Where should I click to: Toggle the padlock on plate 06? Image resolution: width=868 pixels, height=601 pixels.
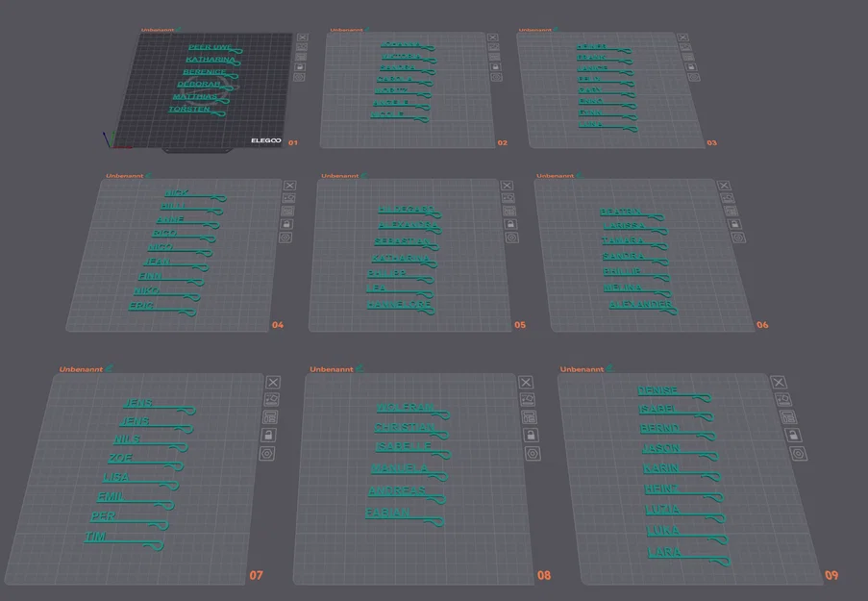tap(734, 224)
